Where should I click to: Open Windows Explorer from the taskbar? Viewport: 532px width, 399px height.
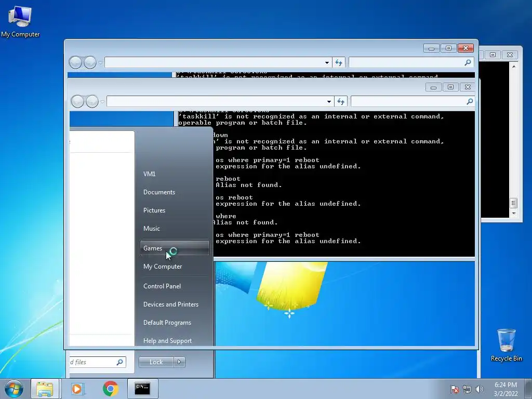pyautogui.click(x=45, y=389)
